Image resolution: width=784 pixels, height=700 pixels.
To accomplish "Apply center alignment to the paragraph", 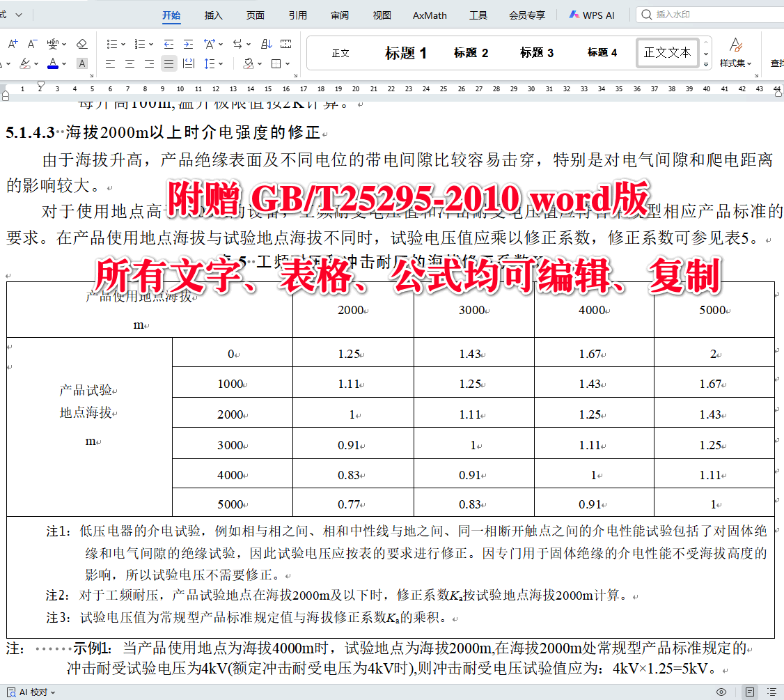I will [130, 63].
